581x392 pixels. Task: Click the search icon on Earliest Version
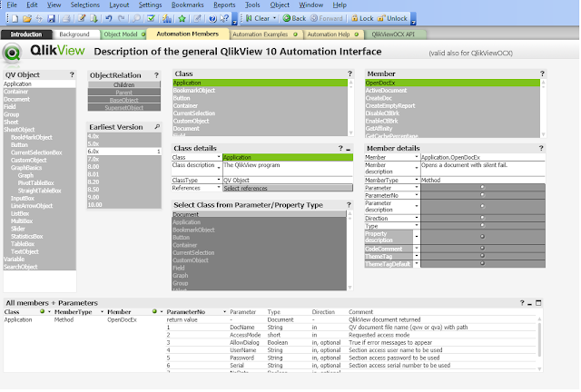(x=157, y=127)
